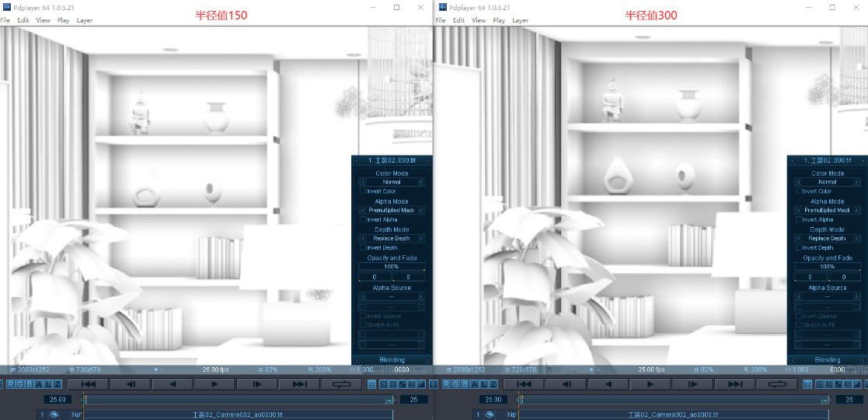Check Invert Alpha in the 半径值300 window
The width and height of the screenshot is (868, 420).
(x=798, y=219)
